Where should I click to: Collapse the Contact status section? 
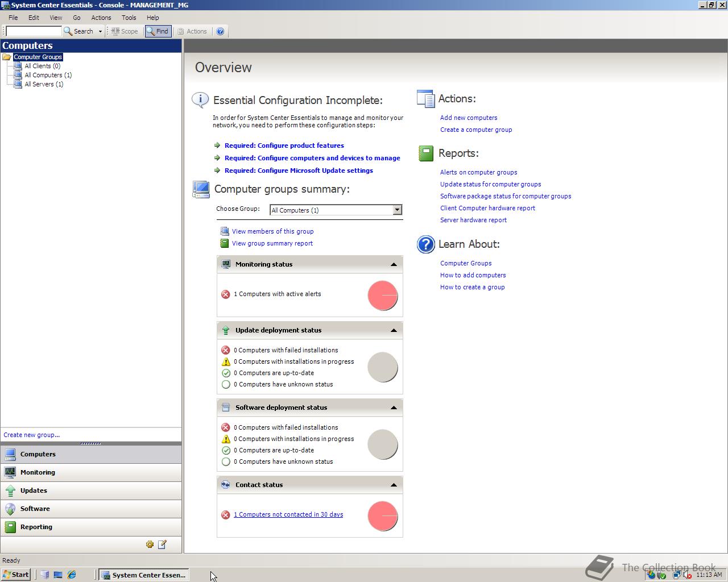tap(394, 485)
